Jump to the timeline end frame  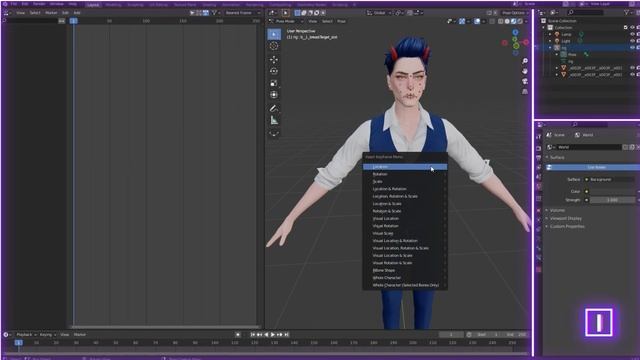tap(287, 334)
